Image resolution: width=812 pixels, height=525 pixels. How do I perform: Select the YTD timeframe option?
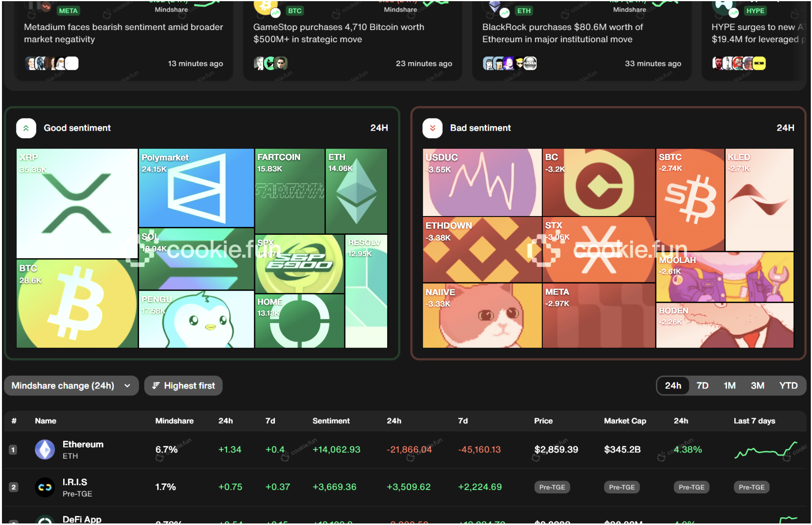coord(788,386)
